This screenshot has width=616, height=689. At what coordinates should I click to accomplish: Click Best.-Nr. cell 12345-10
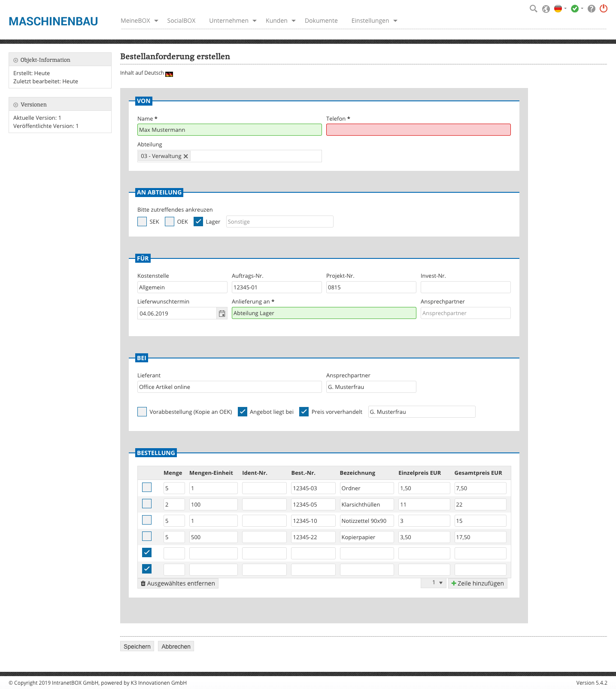pos(313,521)
